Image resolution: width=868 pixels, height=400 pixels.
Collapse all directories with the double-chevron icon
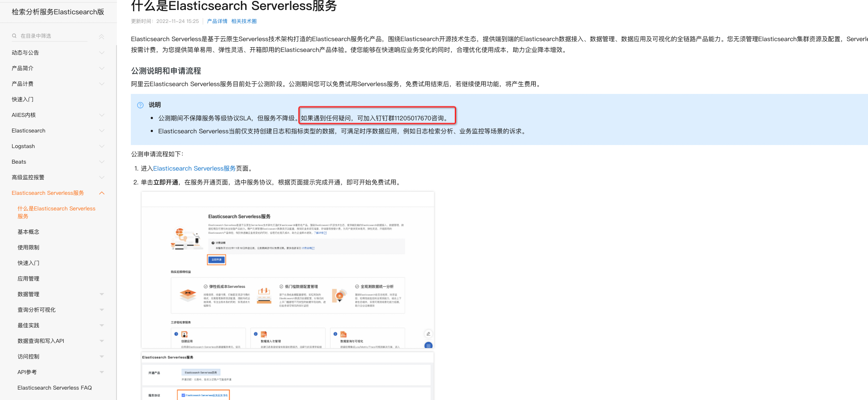click(102, 36)
